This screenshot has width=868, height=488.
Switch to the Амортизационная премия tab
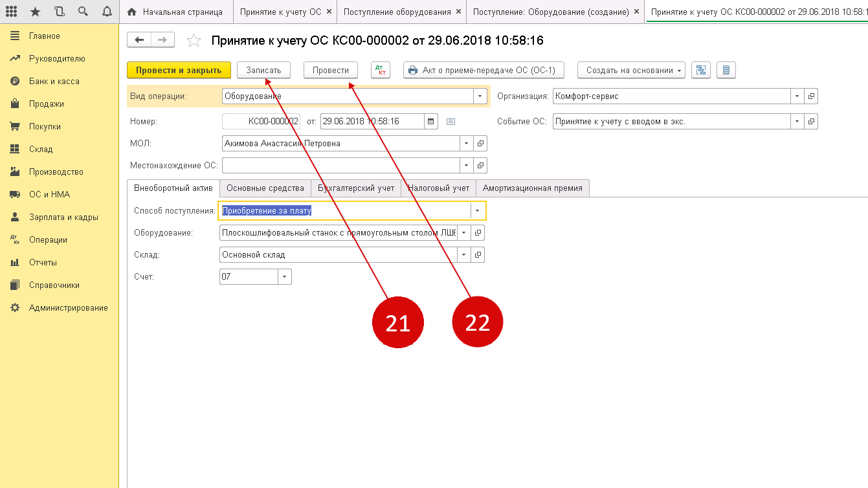click(532, 188)
